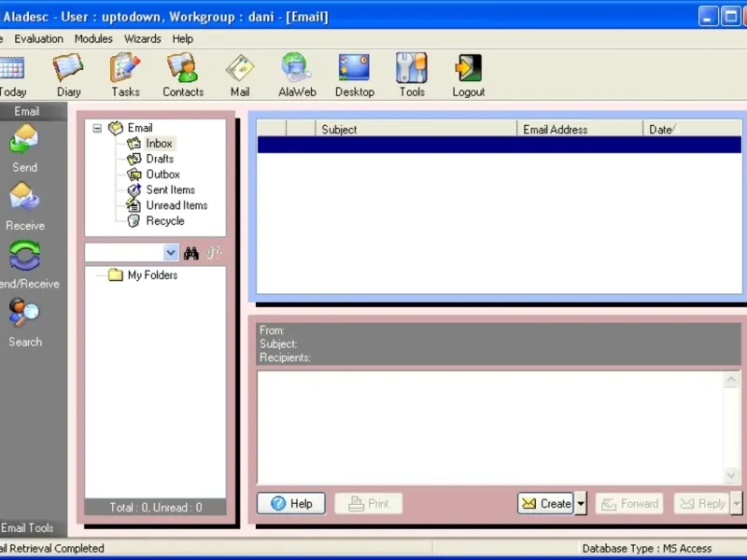Collapse the Email tree node
The height and width of the screenshot is (560, 747).
click(x=97, y=128)
